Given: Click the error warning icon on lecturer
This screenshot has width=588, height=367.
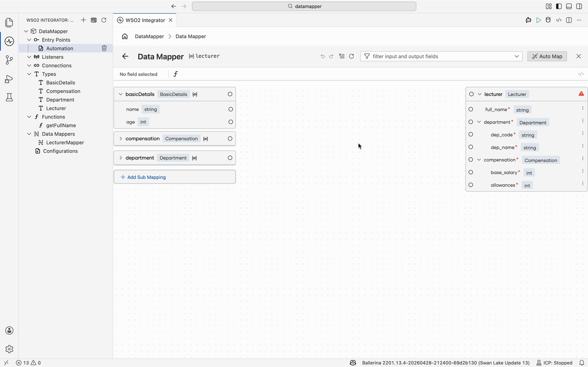Looking at the screenshot, I should [581, 94].
